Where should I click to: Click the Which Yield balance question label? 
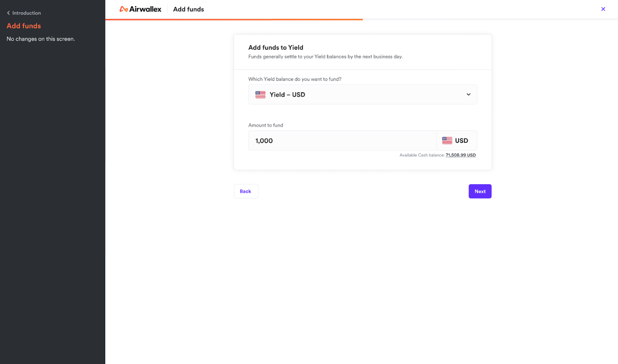point(295,79)
